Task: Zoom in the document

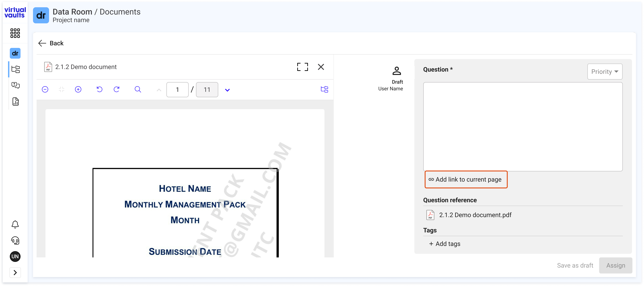Action: [78, 89]
